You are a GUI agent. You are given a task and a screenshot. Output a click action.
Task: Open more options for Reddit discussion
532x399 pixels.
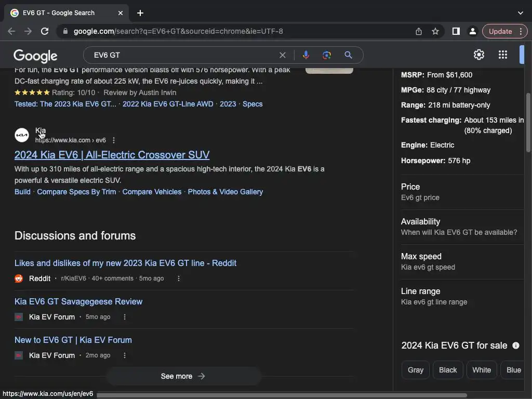179,278
